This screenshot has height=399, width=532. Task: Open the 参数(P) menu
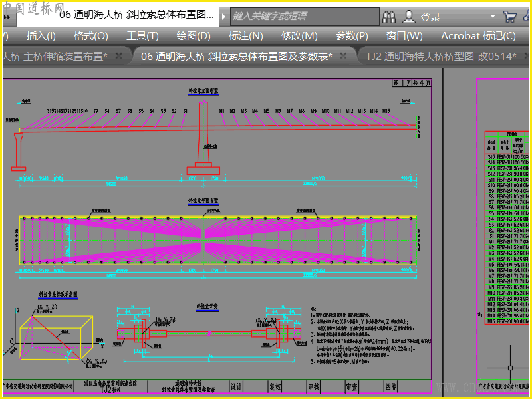(x=352, y=36)
